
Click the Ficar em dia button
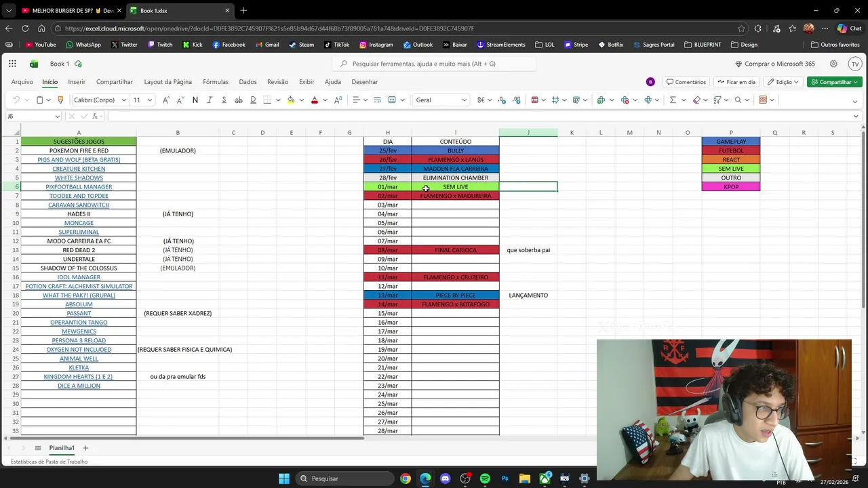736,82
